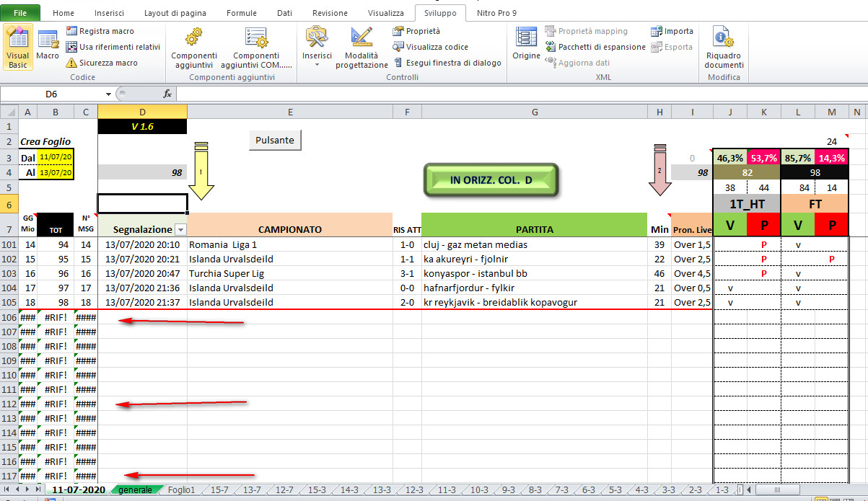Switch to the Foglio1 sheet tab

[x=181, y=489]
